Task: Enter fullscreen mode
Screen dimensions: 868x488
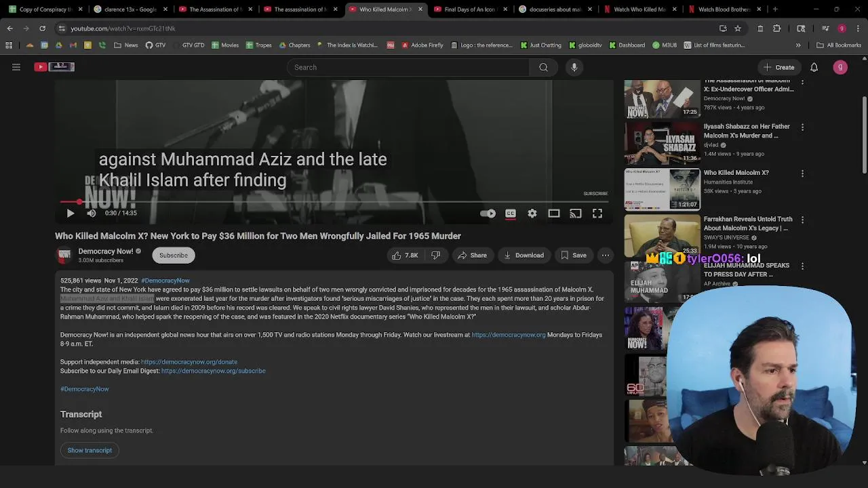Action: [597, 213]
